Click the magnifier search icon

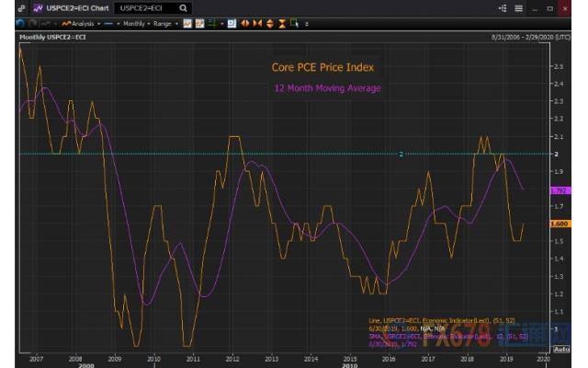point(185,7)
